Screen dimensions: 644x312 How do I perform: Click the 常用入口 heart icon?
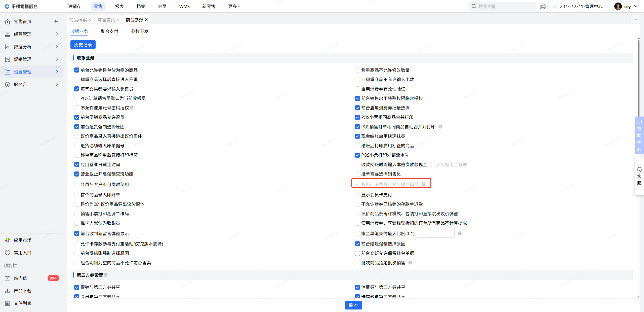[8, 253]
